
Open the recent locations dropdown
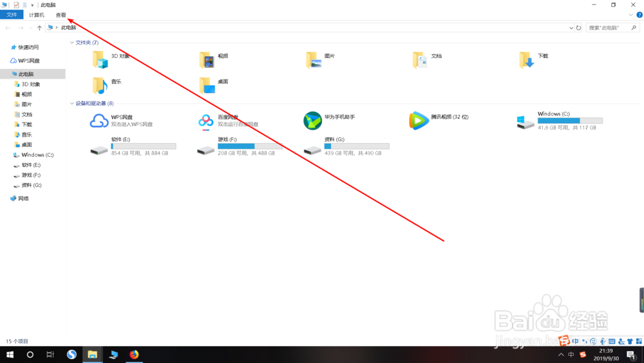[30, 28]
